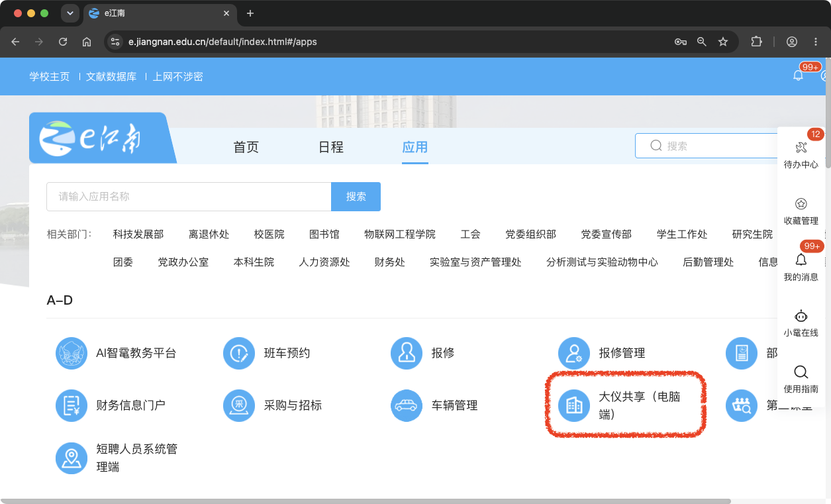
Task: Filter by department 工会
Action: 471,234
